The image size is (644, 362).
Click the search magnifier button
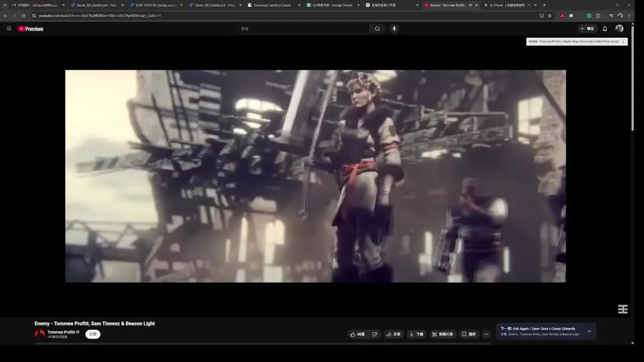377,29
